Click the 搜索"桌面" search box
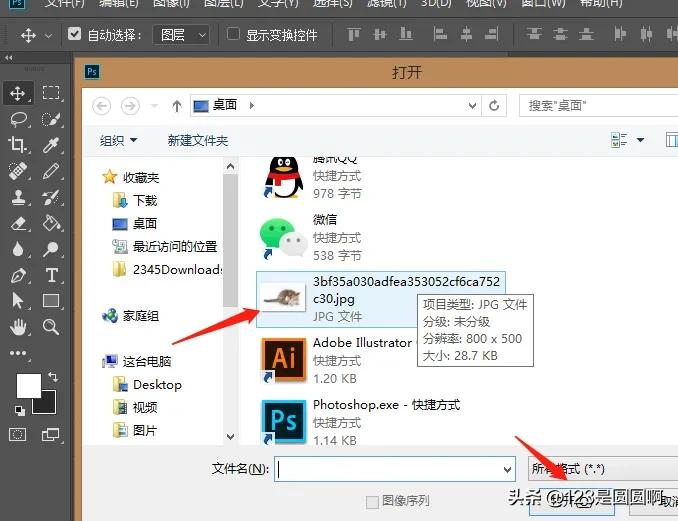 [598, 105]
